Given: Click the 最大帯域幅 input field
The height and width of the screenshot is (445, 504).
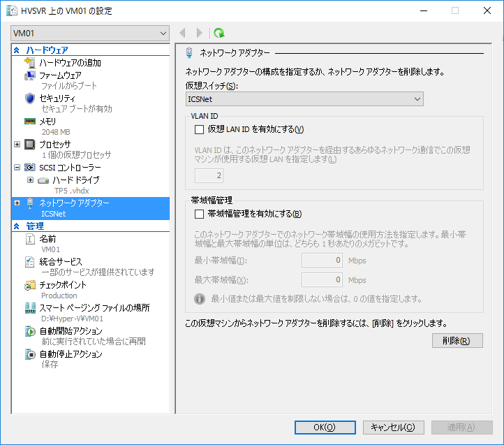Looking at the screenshot, I should (x=322, y=280).
